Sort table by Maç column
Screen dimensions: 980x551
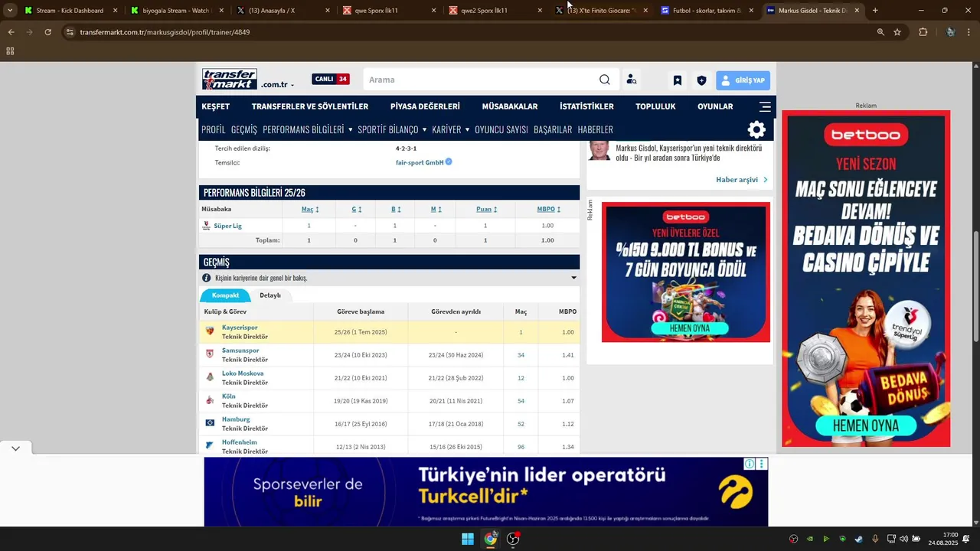[x=309, y=209]
